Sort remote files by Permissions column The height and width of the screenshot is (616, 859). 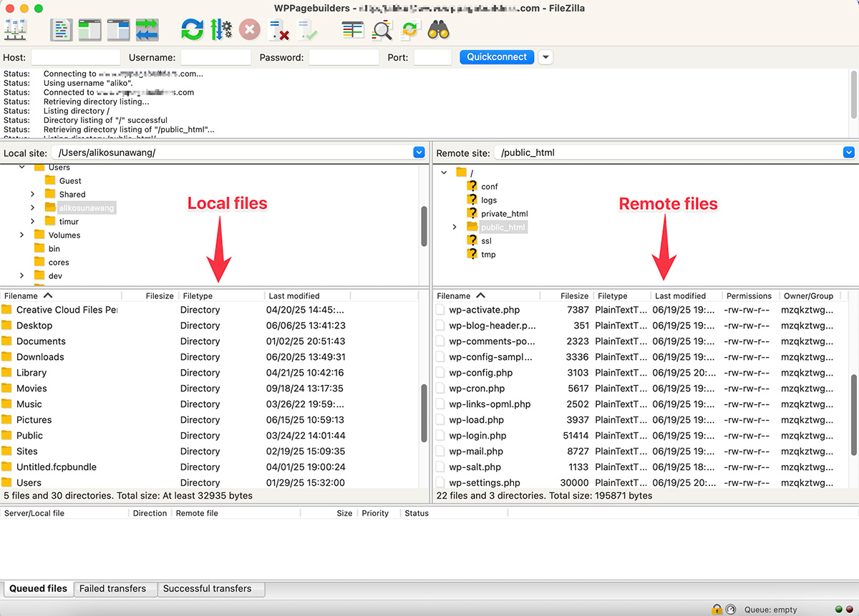click(749, 295)
